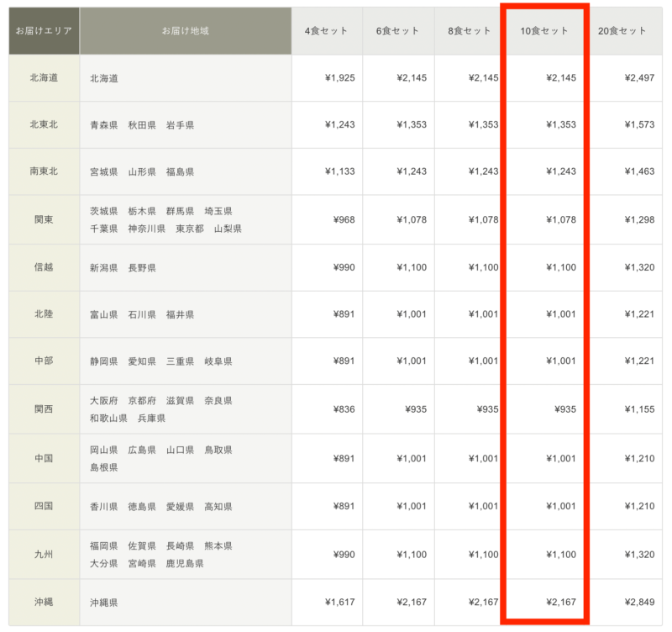
Task: Select 青森県 in the 北東北 row
Action: (x=103, y=125)
